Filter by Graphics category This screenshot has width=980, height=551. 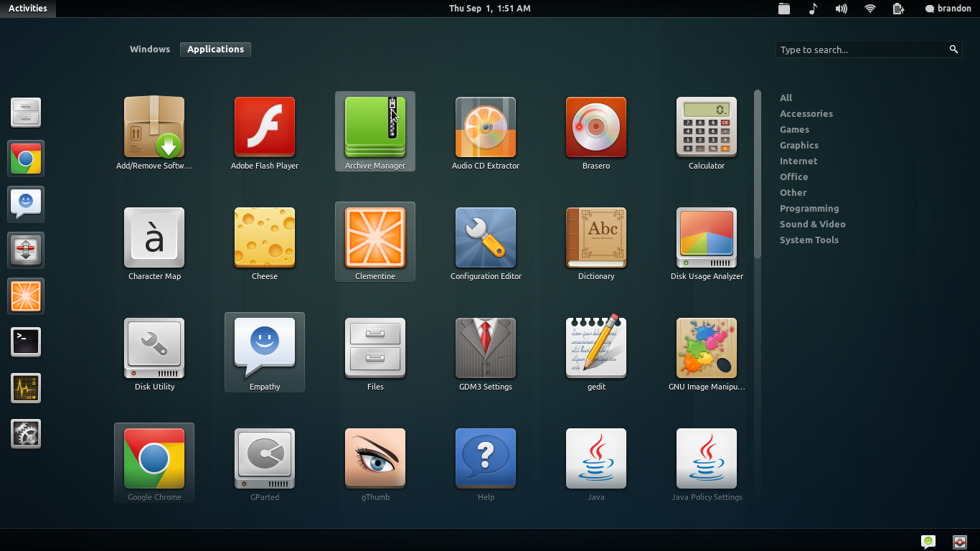799,145
